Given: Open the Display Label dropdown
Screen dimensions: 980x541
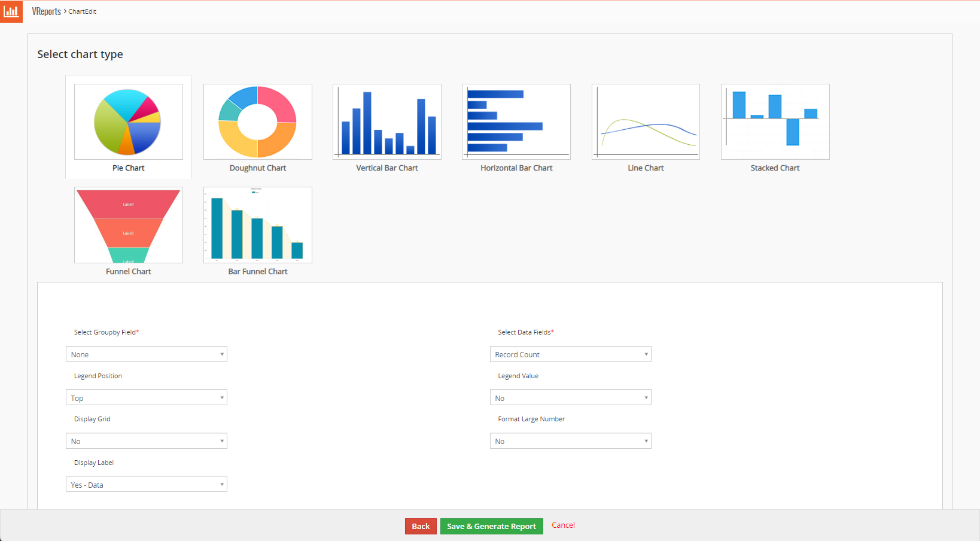Looking at the screenshot, I should (147, 485).
